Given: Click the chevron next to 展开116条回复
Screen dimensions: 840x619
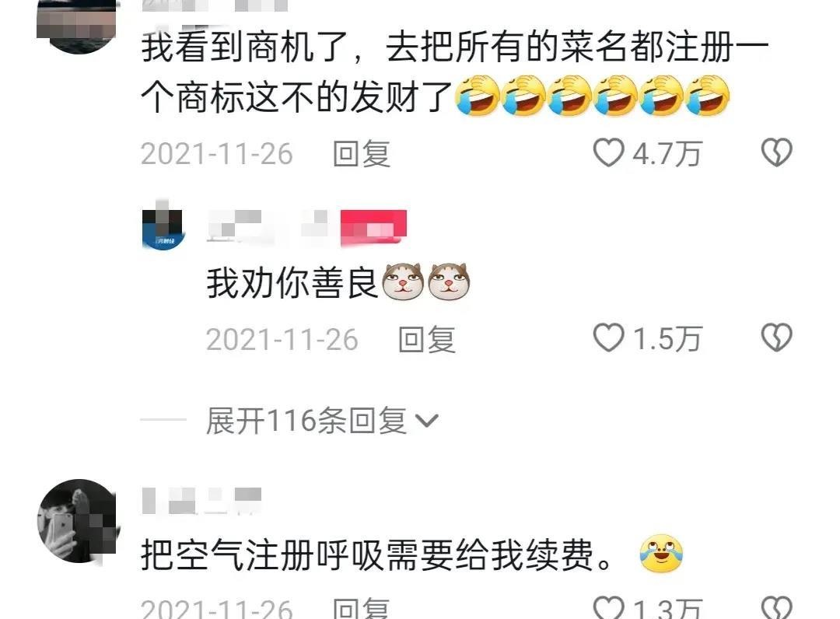Looking at the screenshot, I should [x=427, y=421].
